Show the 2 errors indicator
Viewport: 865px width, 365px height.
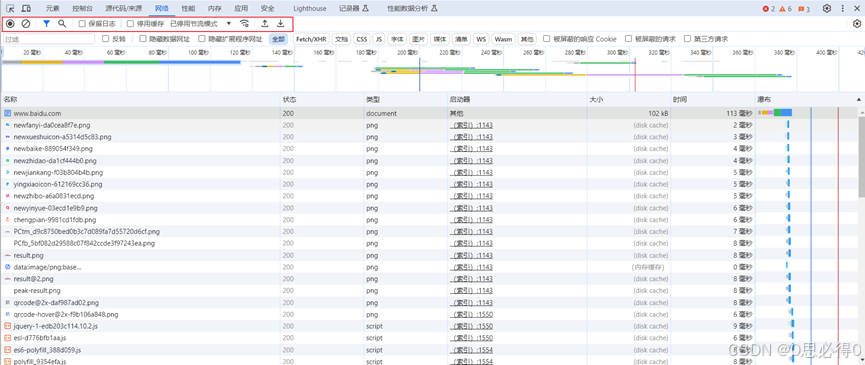point(768,9)
